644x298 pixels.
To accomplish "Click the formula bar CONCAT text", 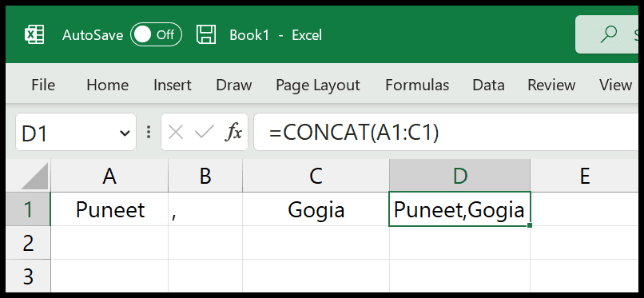I will 354,133.
